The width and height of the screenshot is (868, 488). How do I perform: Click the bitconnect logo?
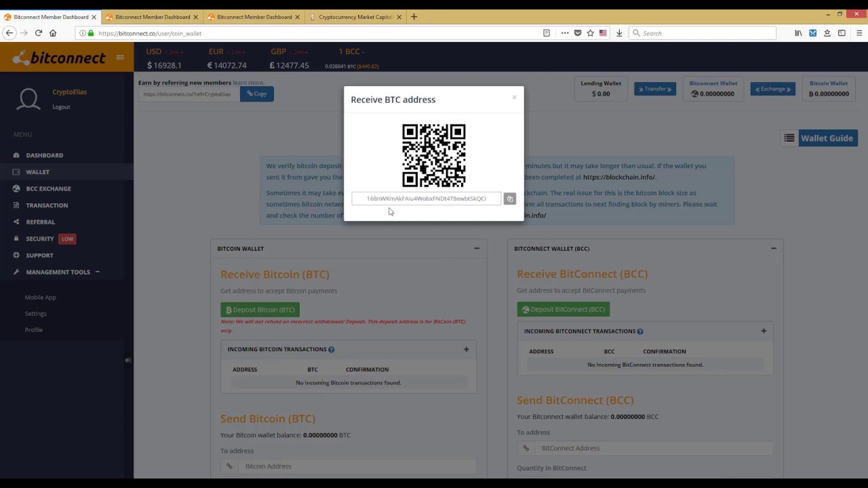[60, 58]
